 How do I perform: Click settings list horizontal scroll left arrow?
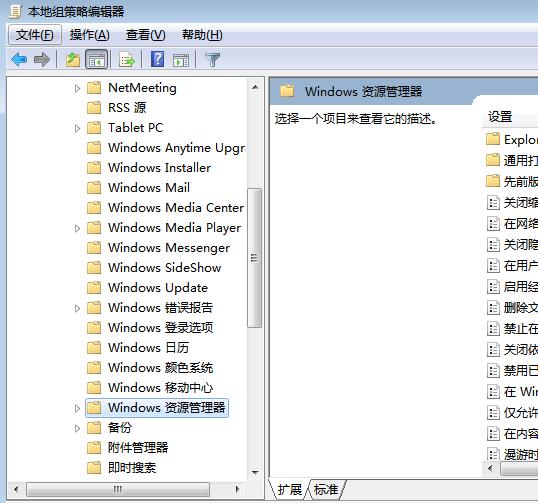point(490,468)
